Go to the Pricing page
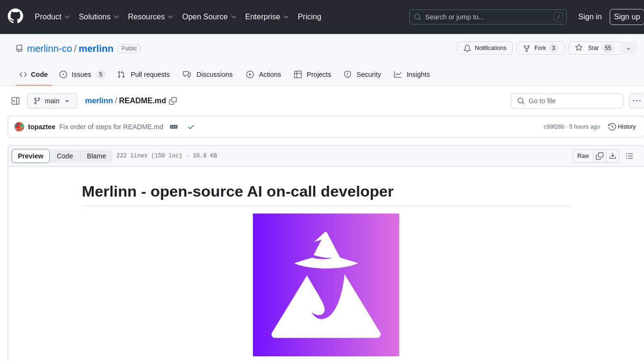Screen dimensions: 644x362 pos(309,17)
